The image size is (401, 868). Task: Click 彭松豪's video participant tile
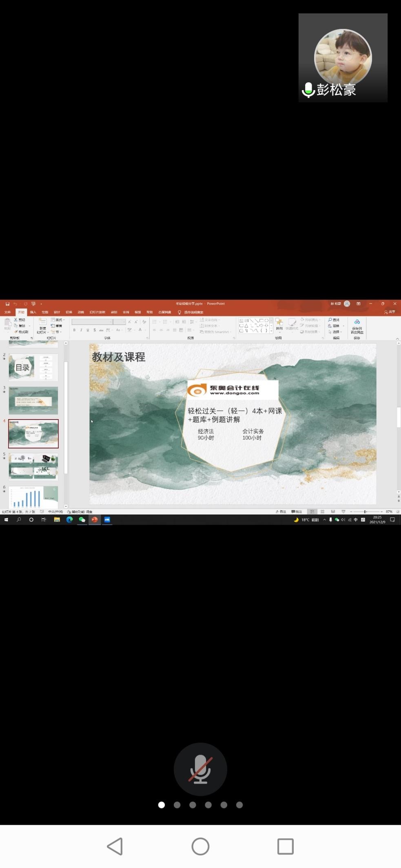343,58
